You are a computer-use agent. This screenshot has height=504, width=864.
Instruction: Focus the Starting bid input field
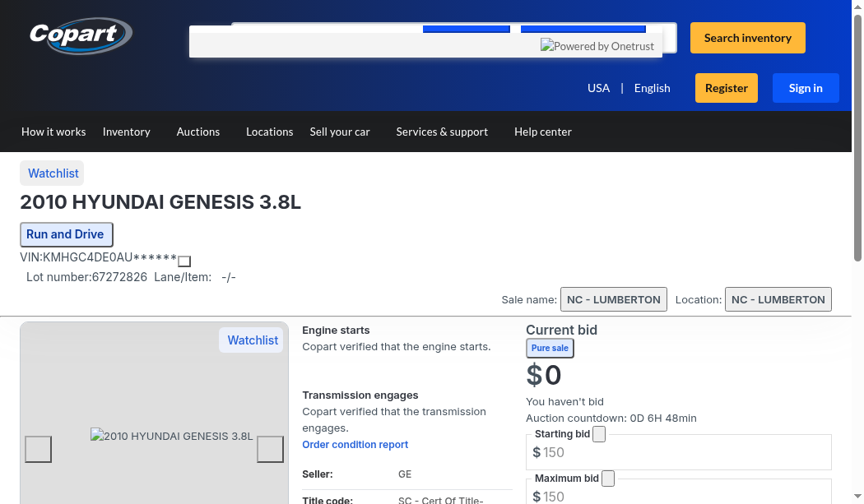679,452
